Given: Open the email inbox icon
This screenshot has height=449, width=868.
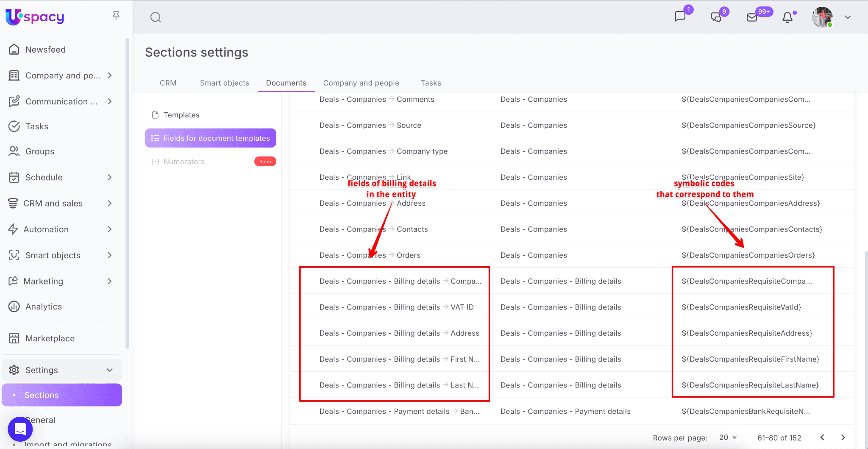Looking at the screenshot, I should point(752,17).
